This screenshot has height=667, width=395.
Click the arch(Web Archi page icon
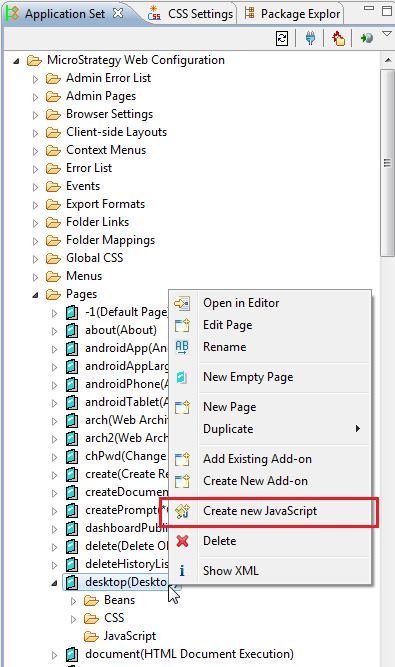(72, 420)
